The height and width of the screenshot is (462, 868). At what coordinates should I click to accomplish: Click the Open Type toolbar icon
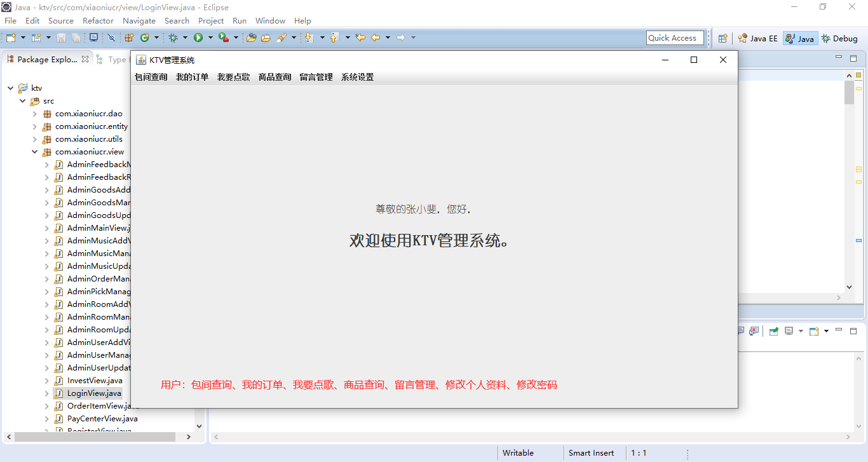(x=251, y=38)
